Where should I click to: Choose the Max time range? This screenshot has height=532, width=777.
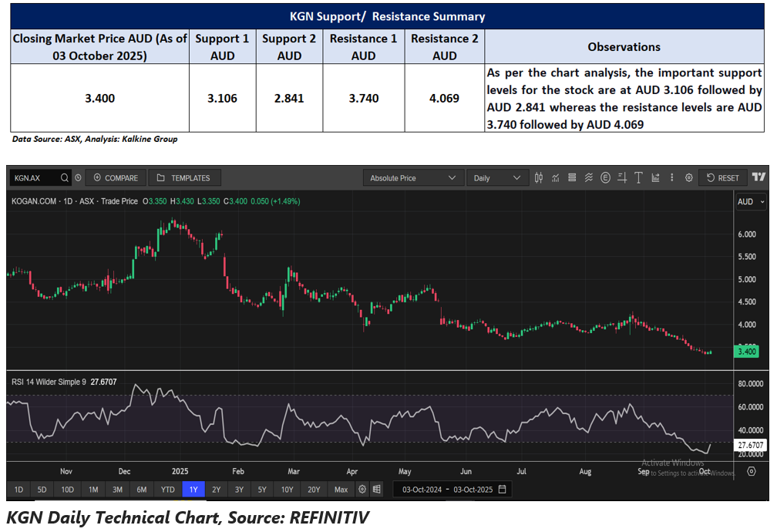340,490
